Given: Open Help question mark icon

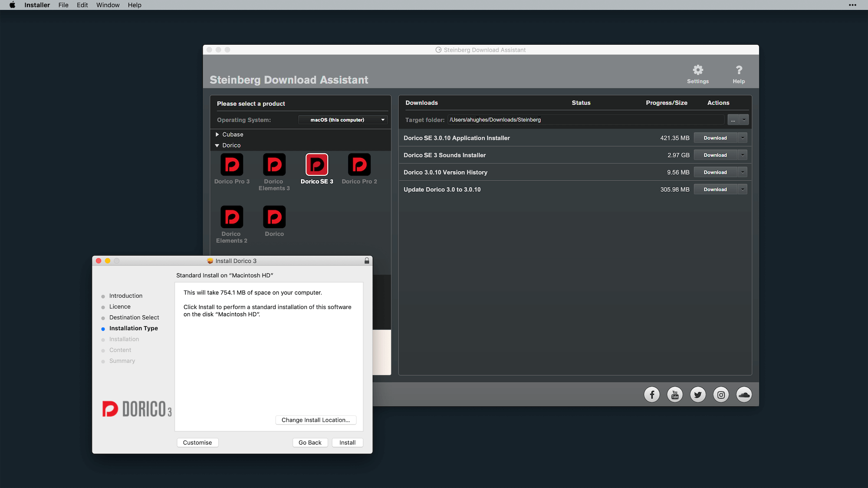Looking at the screenshot, I should coord(739,74).
